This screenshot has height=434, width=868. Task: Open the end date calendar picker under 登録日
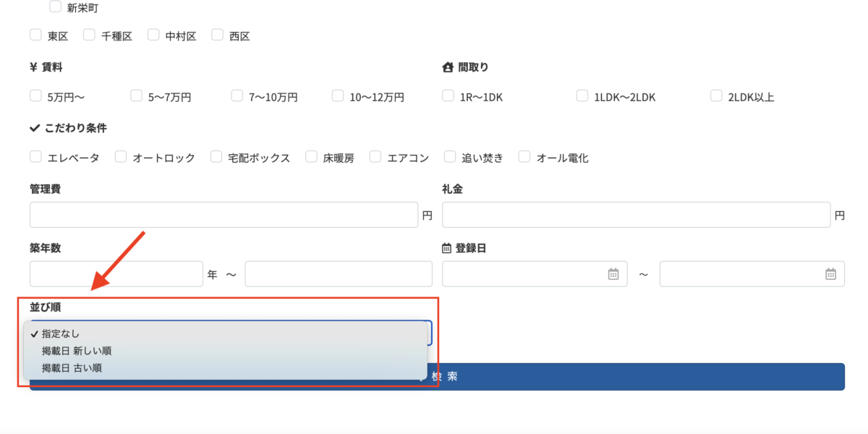pyautogui.click(x=831, y=273)
